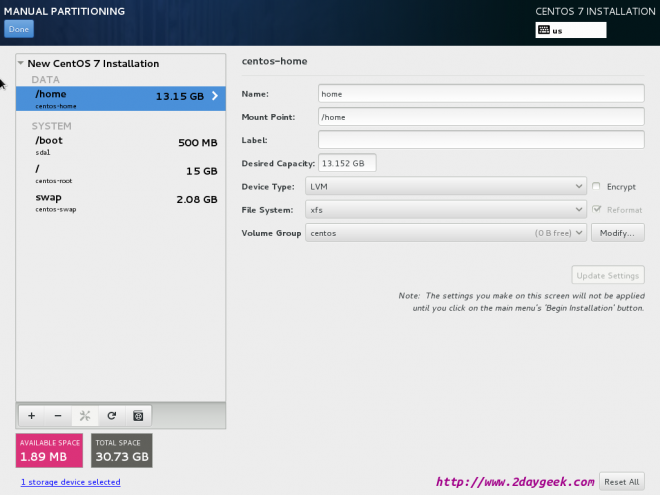Click the disk summary icon in toolbar
The height and width of the screenshot is (495, 660).
point(138,415)
